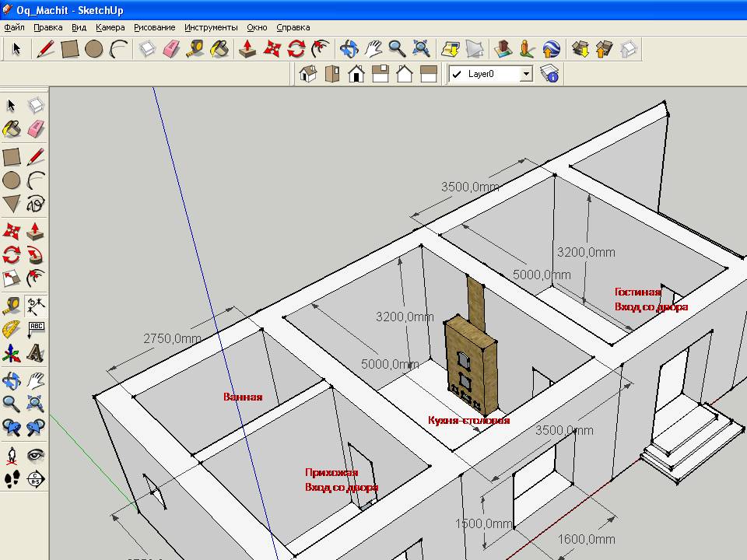Click the Share Model upload icon

(x=604, y=49)
